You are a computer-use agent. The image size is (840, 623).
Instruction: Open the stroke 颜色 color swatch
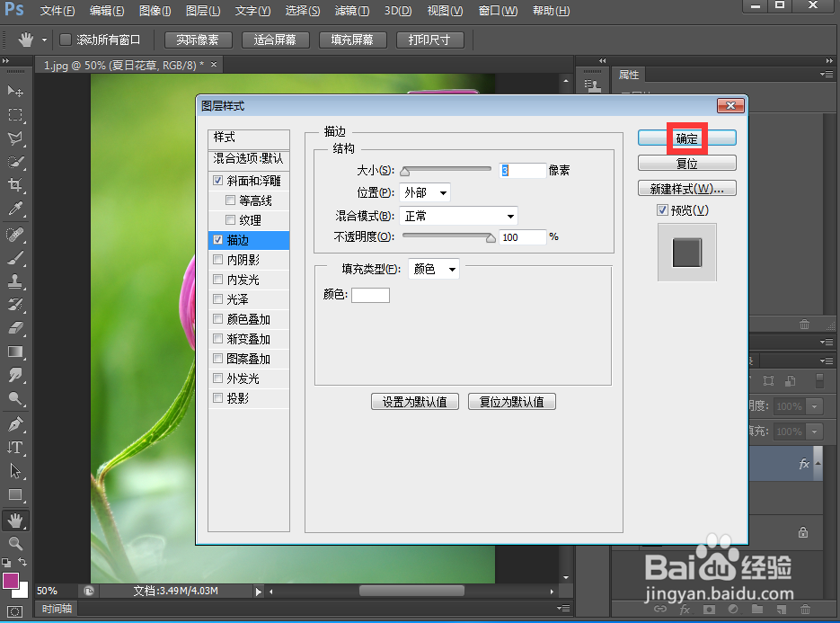(370, 294)
